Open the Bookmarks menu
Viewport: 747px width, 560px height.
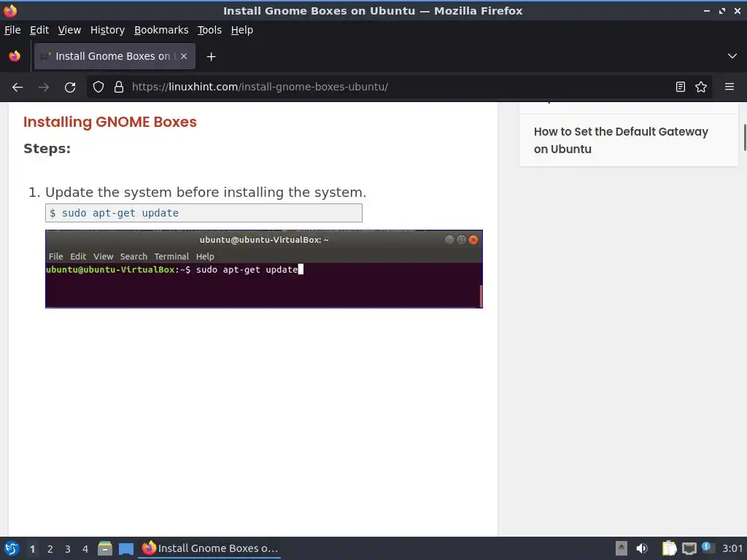tap(161, 30)
